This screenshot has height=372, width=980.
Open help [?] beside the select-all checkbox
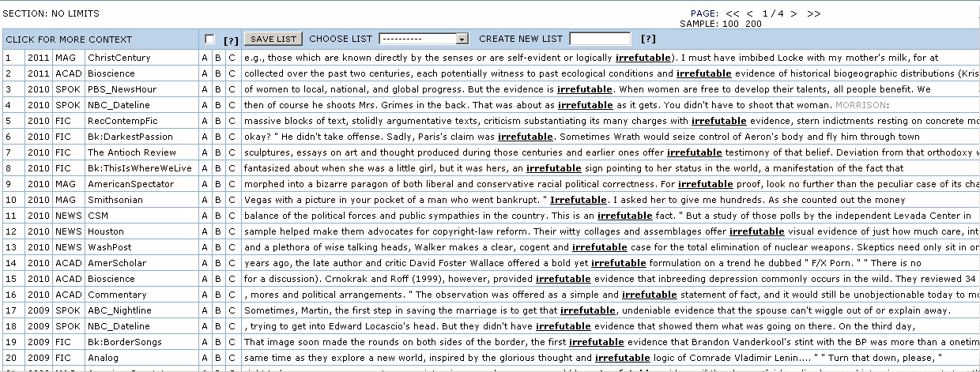point(231,39)
